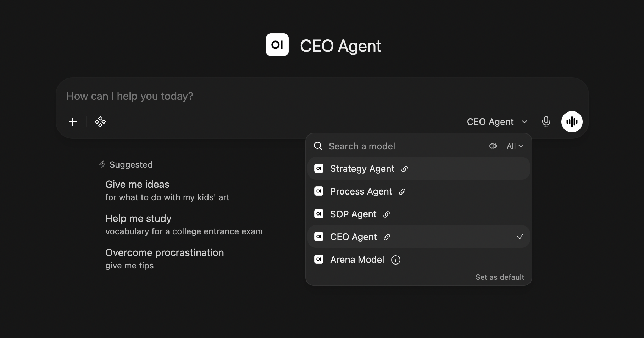Screen dimensions: 644x338
Task: Click the double-chevron tag scroll icon
Action: click(493, 146)
